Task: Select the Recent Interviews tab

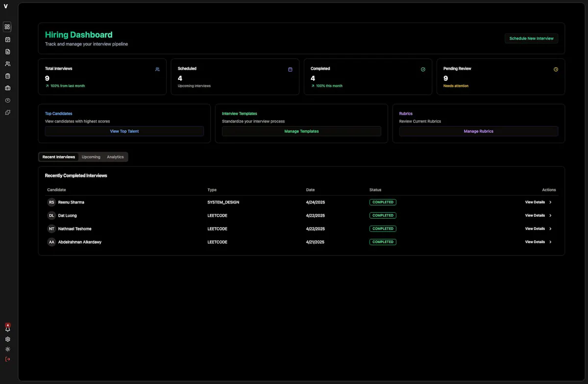Action: coord(59,157)
